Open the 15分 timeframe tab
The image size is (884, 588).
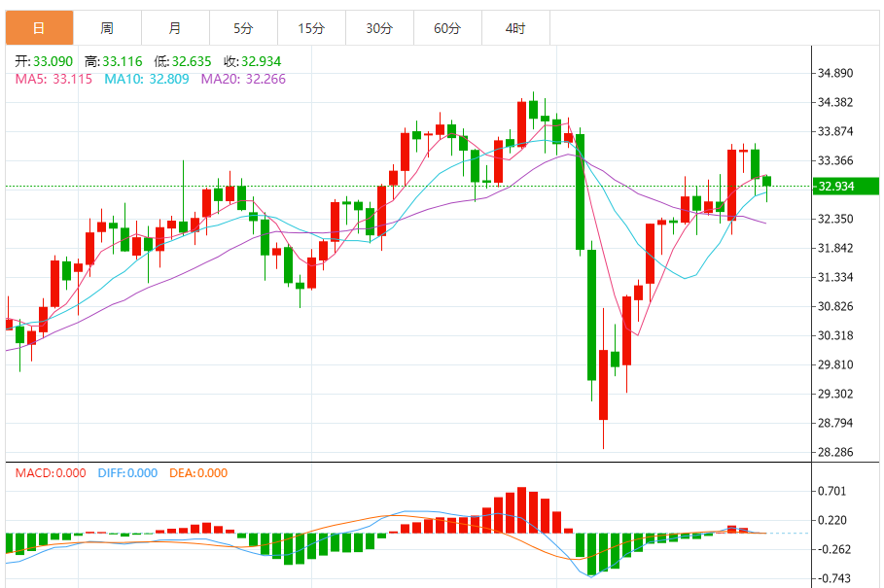311,28
